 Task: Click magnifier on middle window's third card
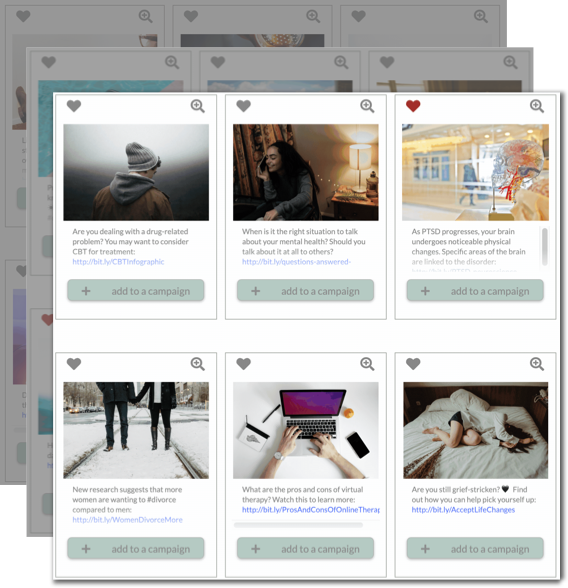coord(510,62)
